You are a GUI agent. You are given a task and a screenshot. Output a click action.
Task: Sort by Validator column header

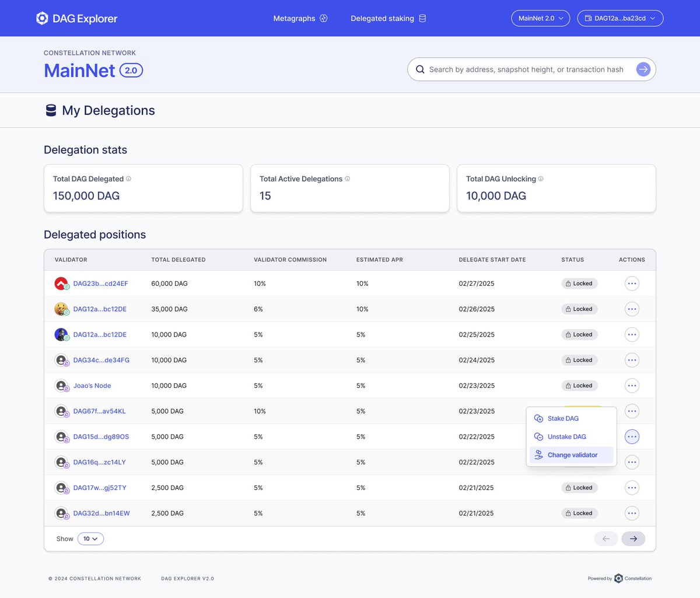(x=71, y=260)
